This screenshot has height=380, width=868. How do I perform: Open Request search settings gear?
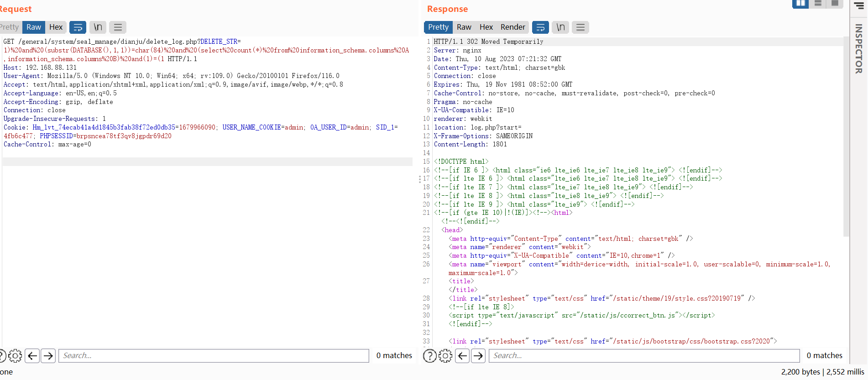15,356
